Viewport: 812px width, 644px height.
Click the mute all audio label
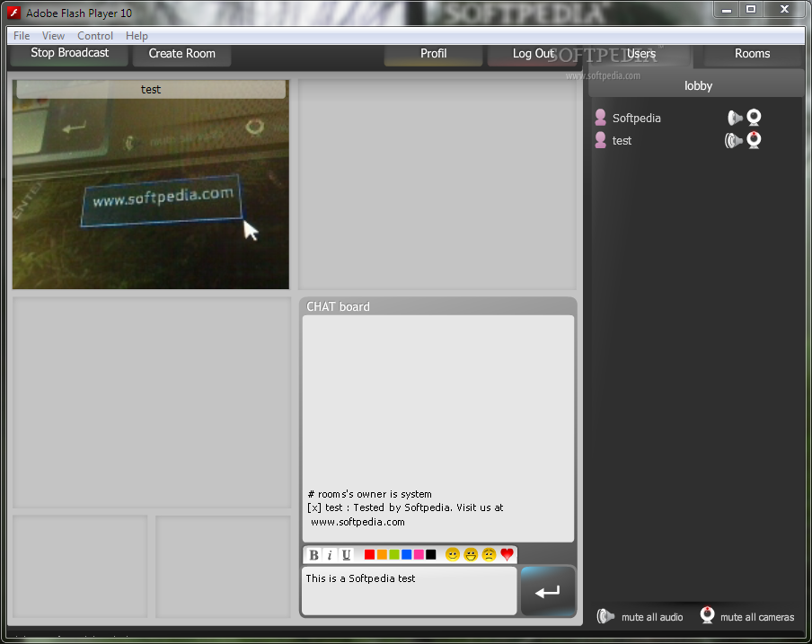point(652,617)
